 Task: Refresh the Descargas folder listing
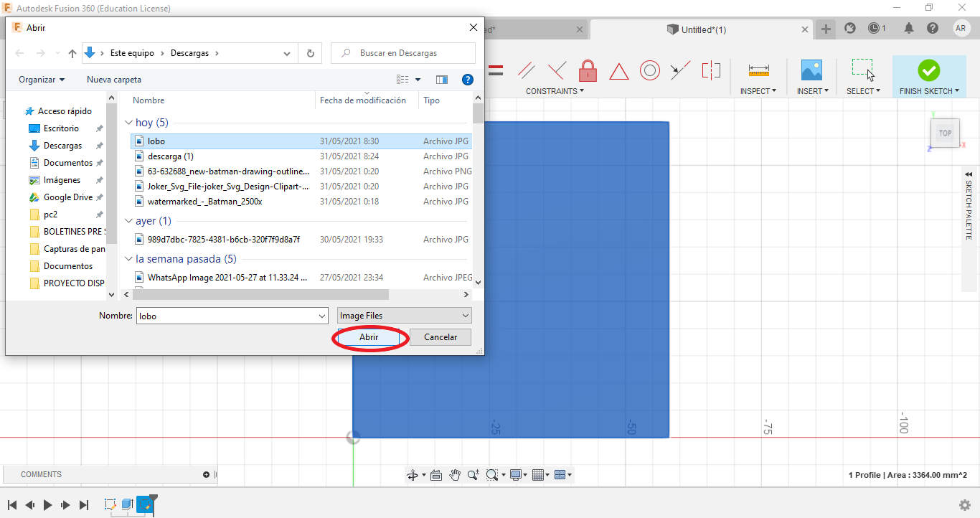point(310,53)
